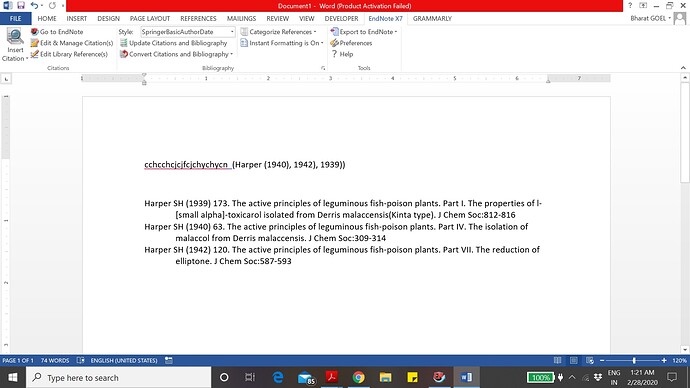
Task: Switch to Web Layout view in status bar
Action: (x=590, y=360)
